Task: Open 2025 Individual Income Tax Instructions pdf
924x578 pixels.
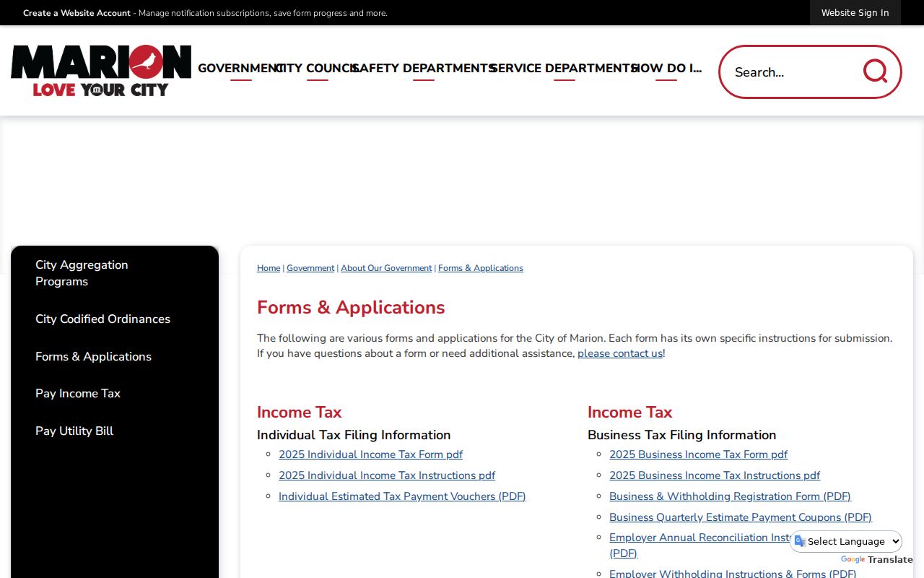Action: pyautogui.click(x=387, y=475)
